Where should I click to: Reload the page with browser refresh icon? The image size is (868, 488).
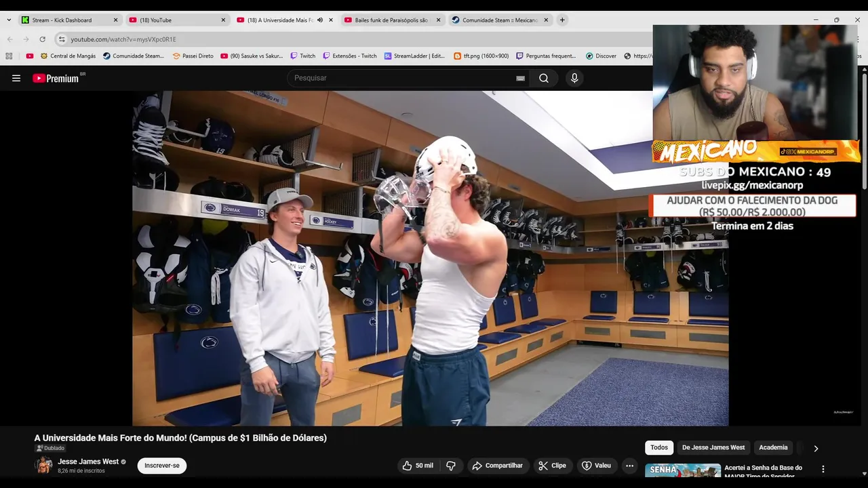[42, 39]
